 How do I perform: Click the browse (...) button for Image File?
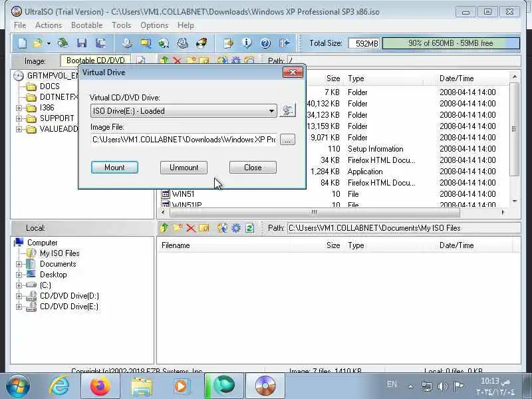pos(287,140)
